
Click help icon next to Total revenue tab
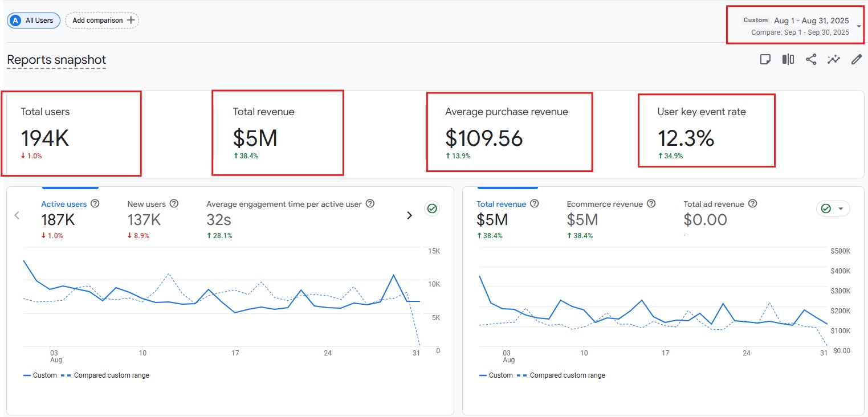(535, 203)
